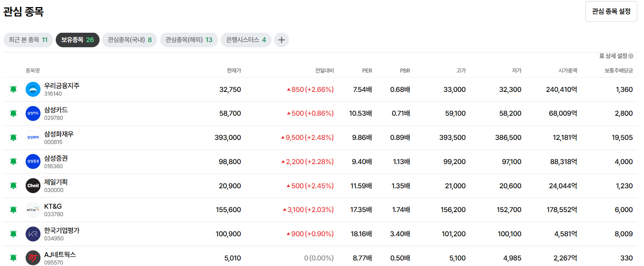Image resolution: width=644 pixels, height=266 pixels.
Task: Switch to 관심종목(해외) tab
Action: point(189,40)
